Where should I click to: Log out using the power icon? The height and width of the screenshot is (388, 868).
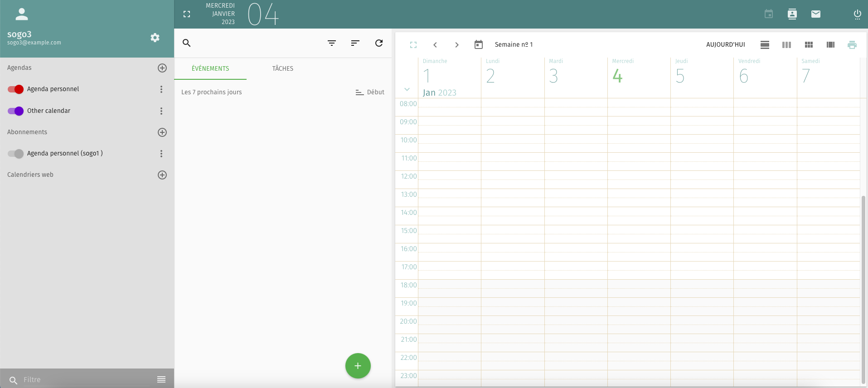tap(857, 14)
